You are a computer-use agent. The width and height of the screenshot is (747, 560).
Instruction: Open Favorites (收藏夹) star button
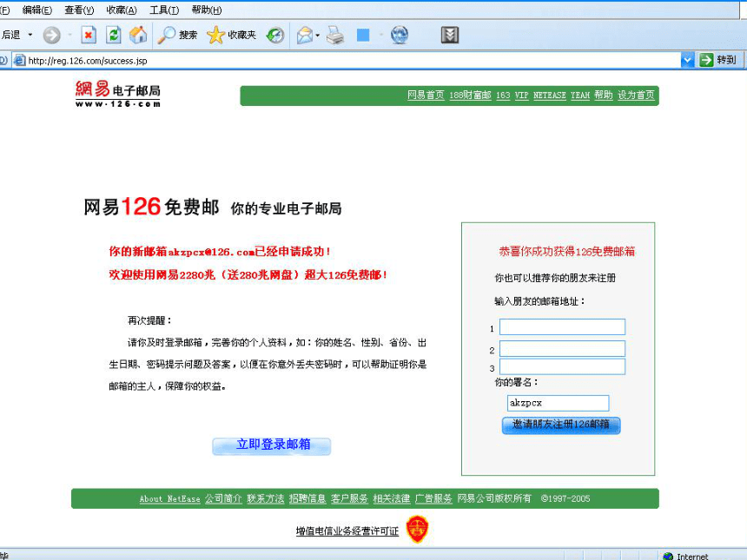tap(232, 35)
